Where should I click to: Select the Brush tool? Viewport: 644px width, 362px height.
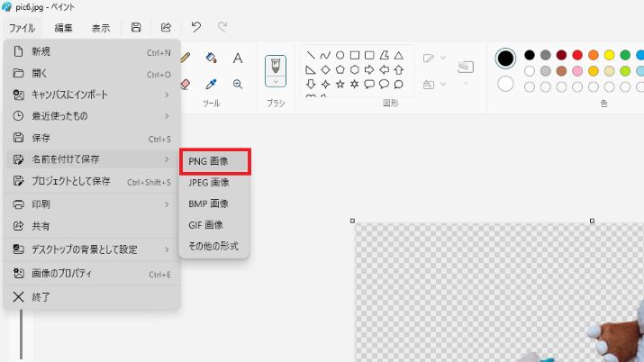pos(276,66)
